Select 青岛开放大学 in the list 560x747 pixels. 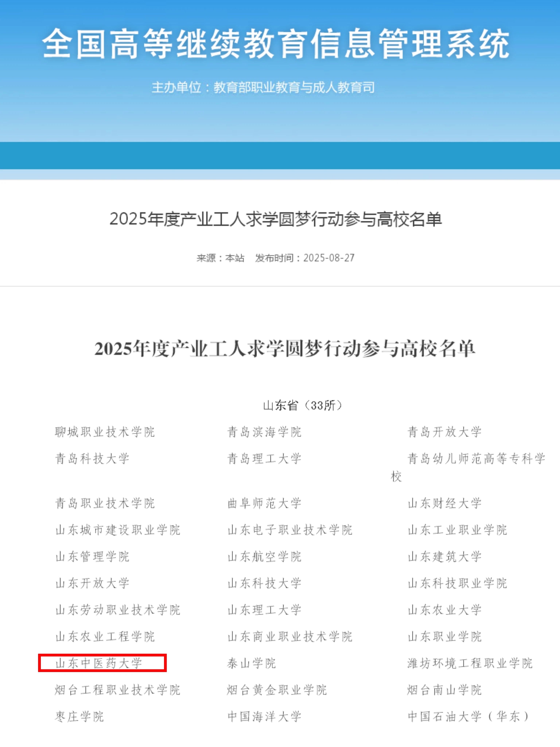click(x=445, y=432)
